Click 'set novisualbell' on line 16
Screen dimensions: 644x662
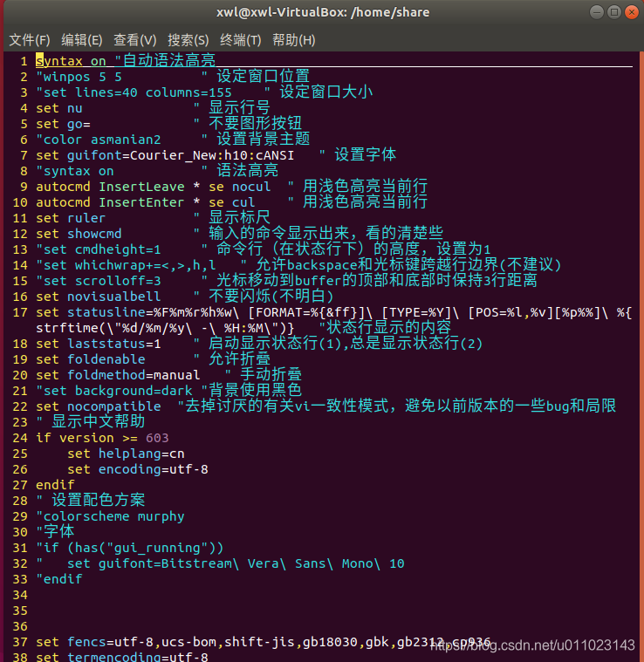tap(99, 297)
